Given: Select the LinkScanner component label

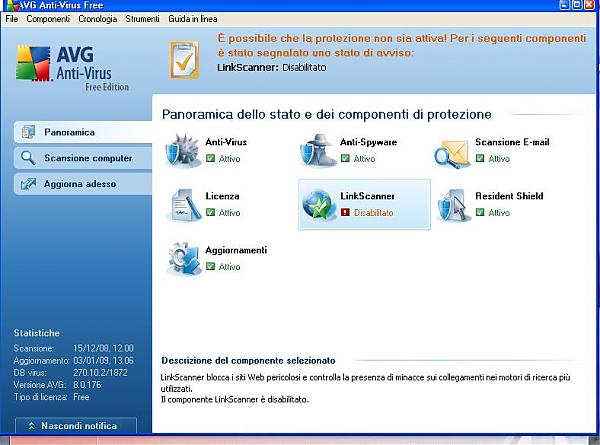Looking at the screenshot, I should point(367,196).
